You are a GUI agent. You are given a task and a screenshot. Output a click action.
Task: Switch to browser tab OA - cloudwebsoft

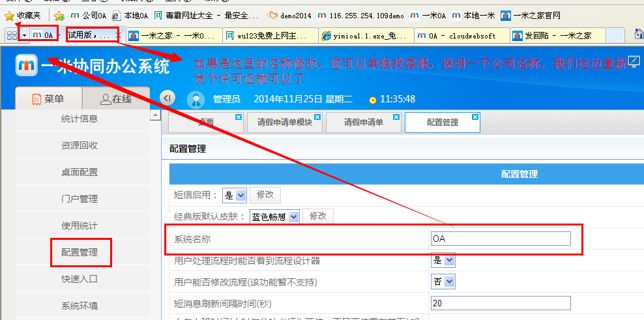point(462,36)
